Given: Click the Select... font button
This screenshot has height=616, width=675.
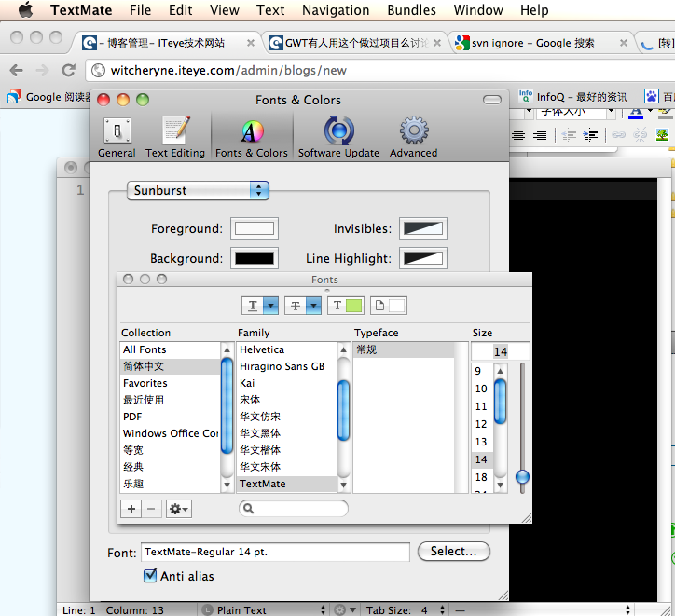Looking at the screenshot, I should click(x=453, y=552).
